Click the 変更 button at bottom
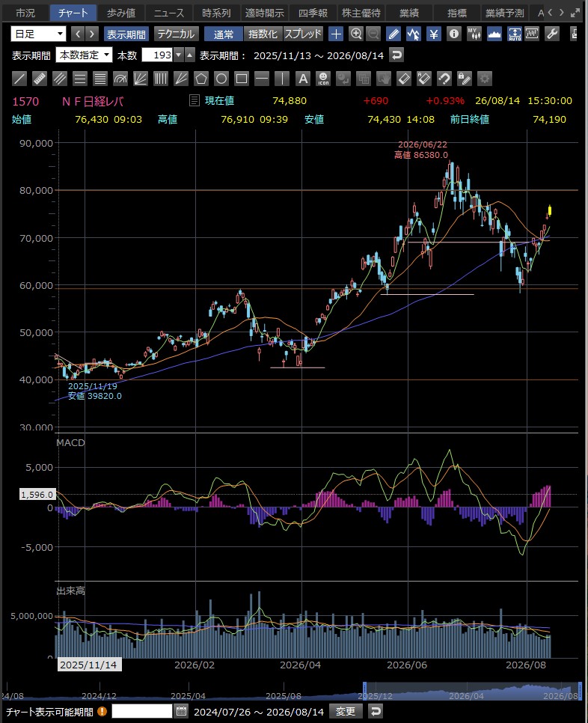 pos(346,712)
